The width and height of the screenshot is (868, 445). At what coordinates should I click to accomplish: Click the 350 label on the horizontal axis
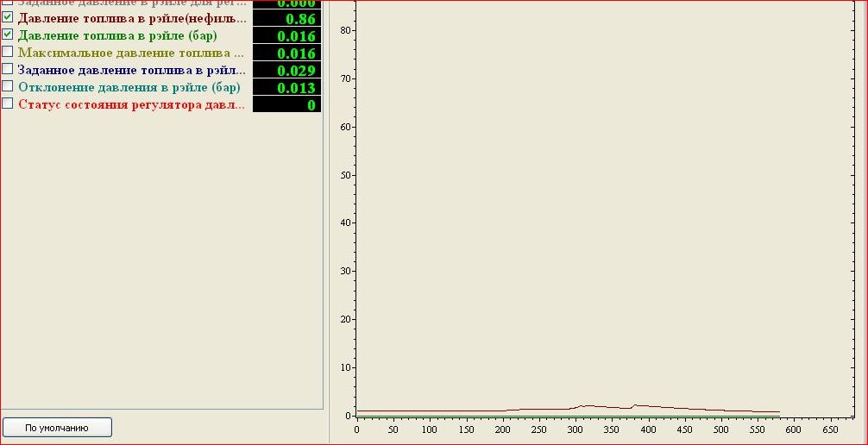(x=612, y=429)
